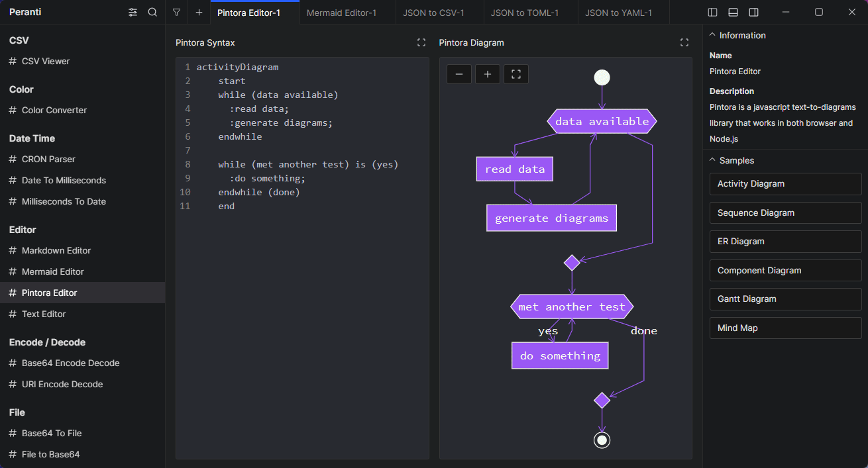
Task: Fit diagram to view with fullscreen button
Action: click(516, 74)
